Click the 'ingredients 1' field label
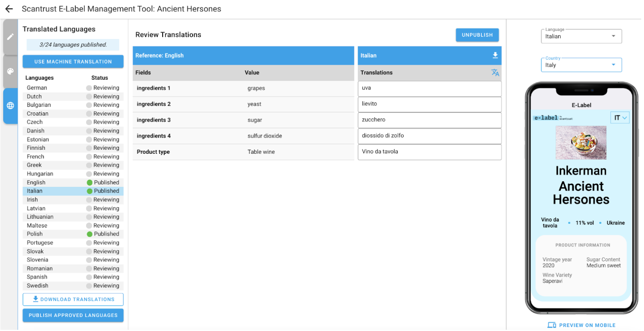The height and width of the screenshot is (331, 644). coord(154,89)
